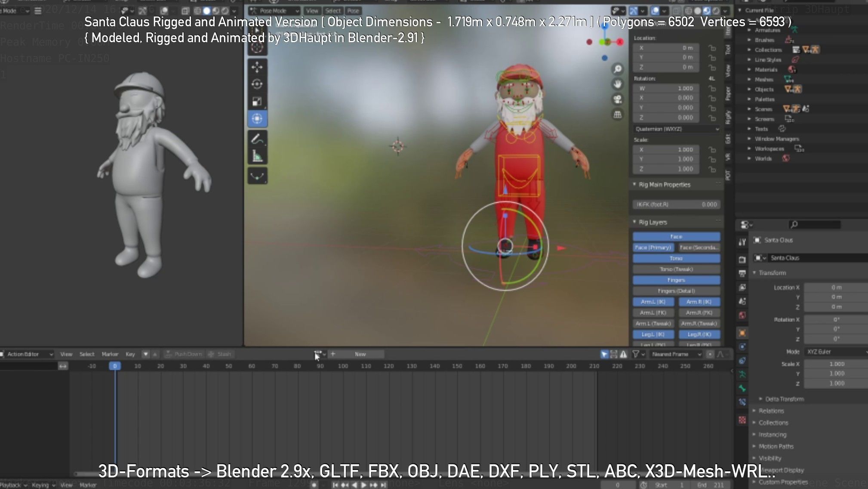Open the Pose Mode dropdown
Screen dimensions: 868x489
[275, 11]
